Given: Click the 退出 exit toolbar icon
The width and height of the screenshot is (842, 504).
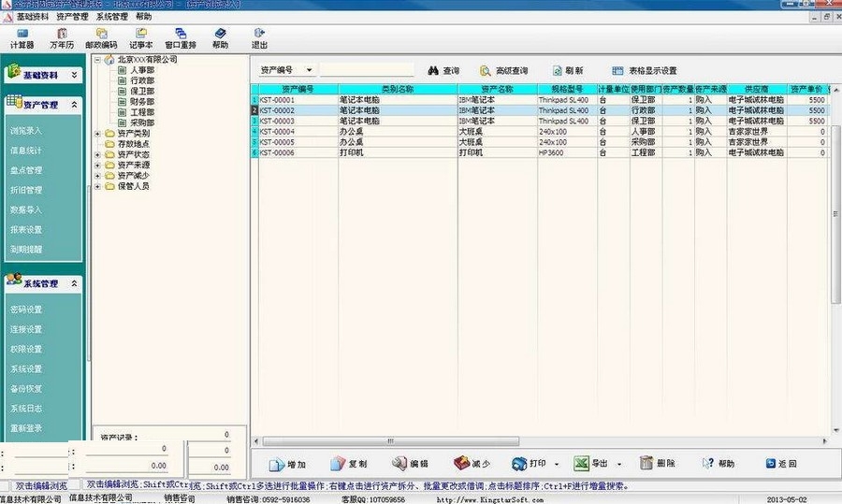Looking at the screenshot, I should [259, 38].
